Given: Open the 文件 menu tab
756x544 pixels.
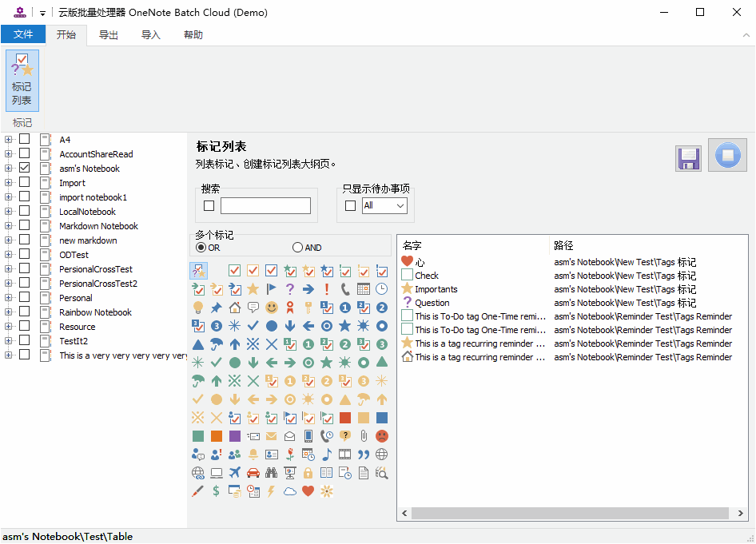Looking at the screenshot, I should [x=23, y=34].
